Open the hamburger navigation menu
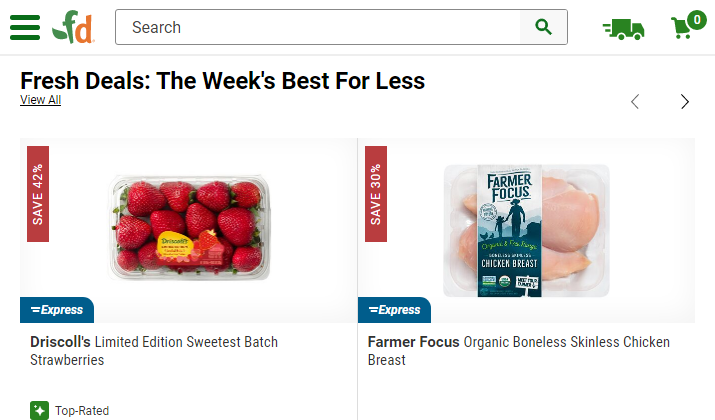 tap(25, 27)
